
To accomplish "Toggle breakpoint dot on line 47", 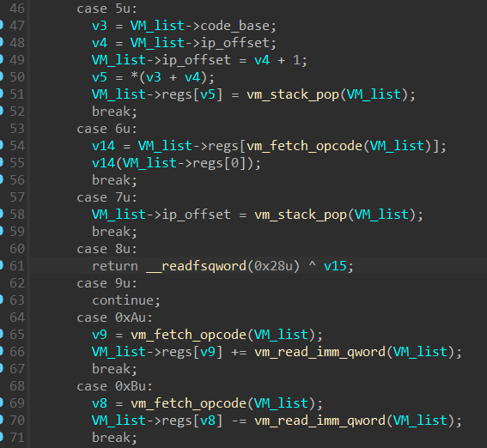I will click(1, 25).
